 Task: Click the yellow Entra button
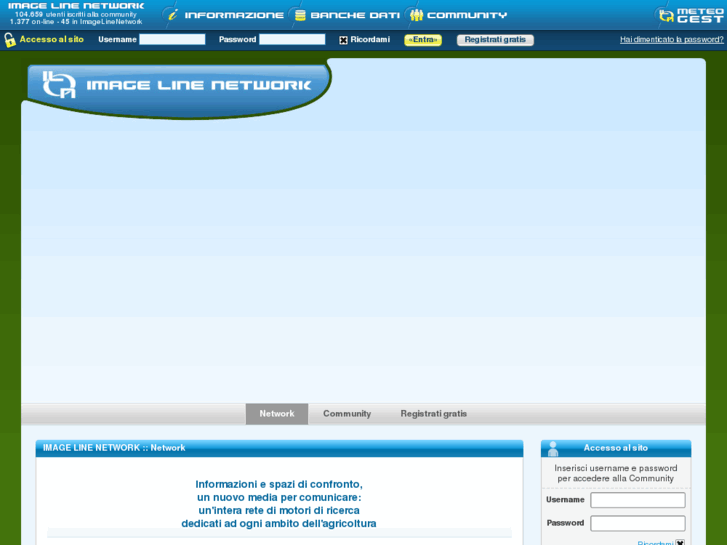(423, 40)
